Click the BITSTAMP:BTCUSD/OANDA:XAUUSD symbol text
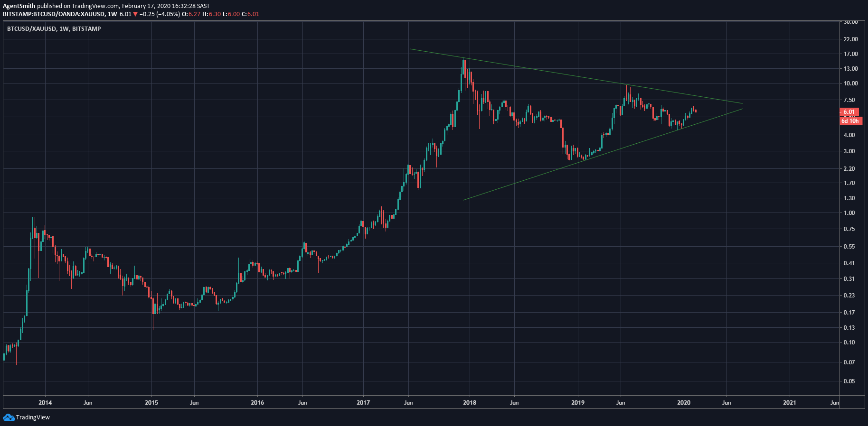The height and width of the screenshot is (426, 868). tap(54, 14)
